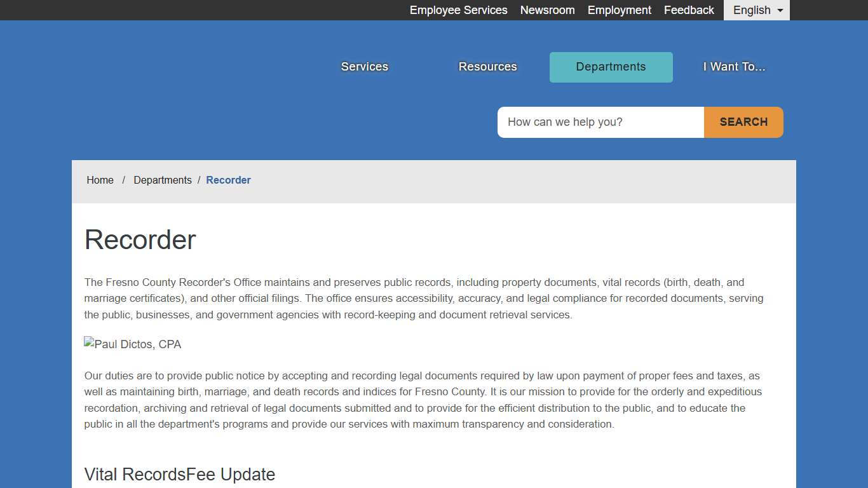Open the English language dropdown
The image size is (868, 488).
(x=756, y=10)
